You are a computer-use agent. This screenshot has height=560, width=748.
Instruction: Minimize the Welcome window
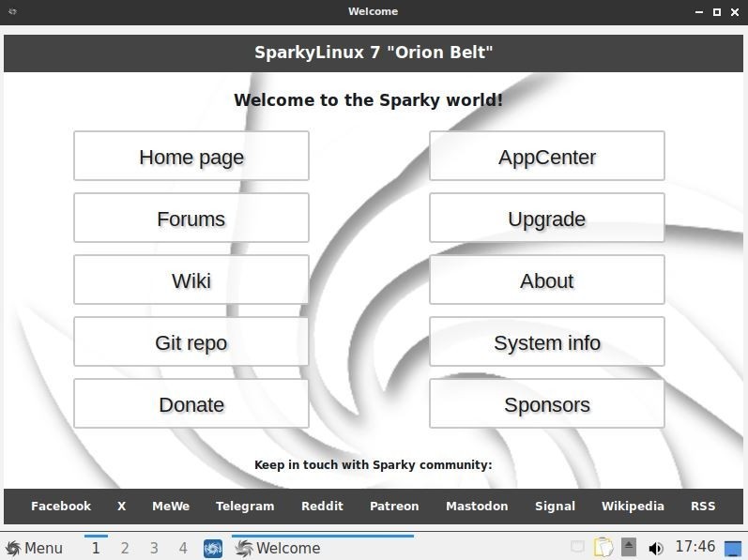(x=699, y=11)
